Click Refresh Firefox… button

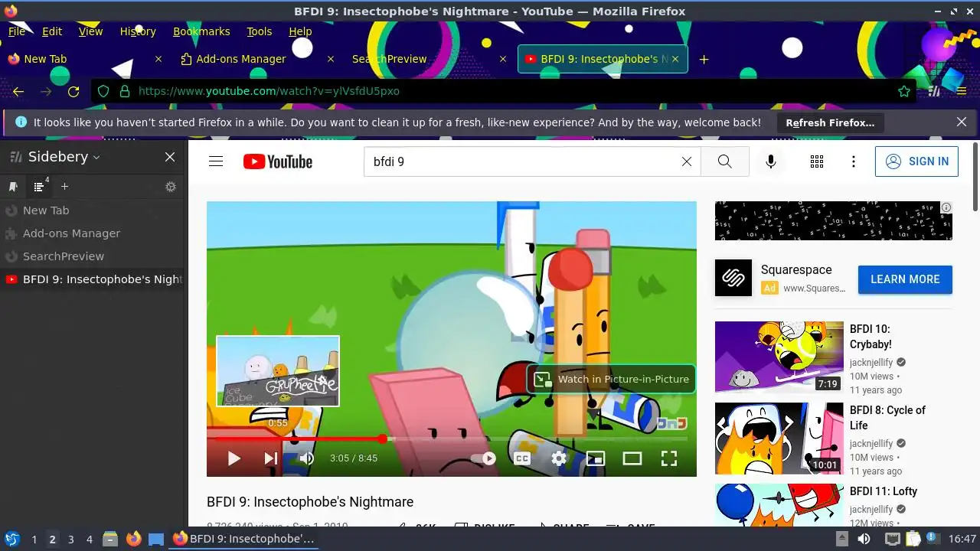(830, 122)
